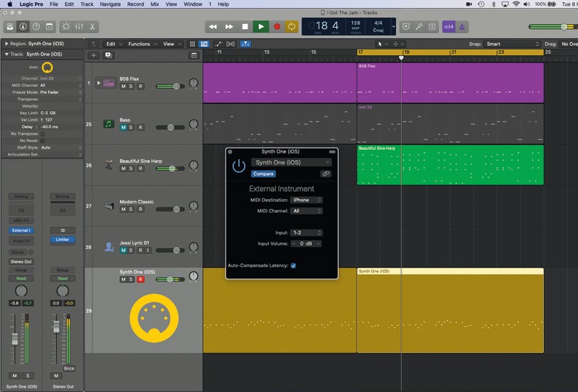The image size is (578, 392).
Task: Uncheck Auto-Compensate Latency checkbox
Action: (x=293, y=265)
